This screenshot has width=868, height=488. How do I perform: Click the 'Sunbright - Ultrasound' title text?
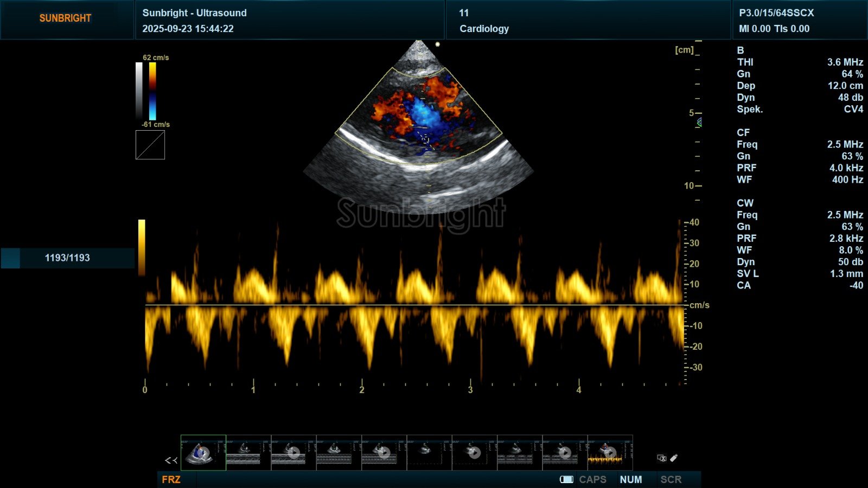(x=194, y=12)
